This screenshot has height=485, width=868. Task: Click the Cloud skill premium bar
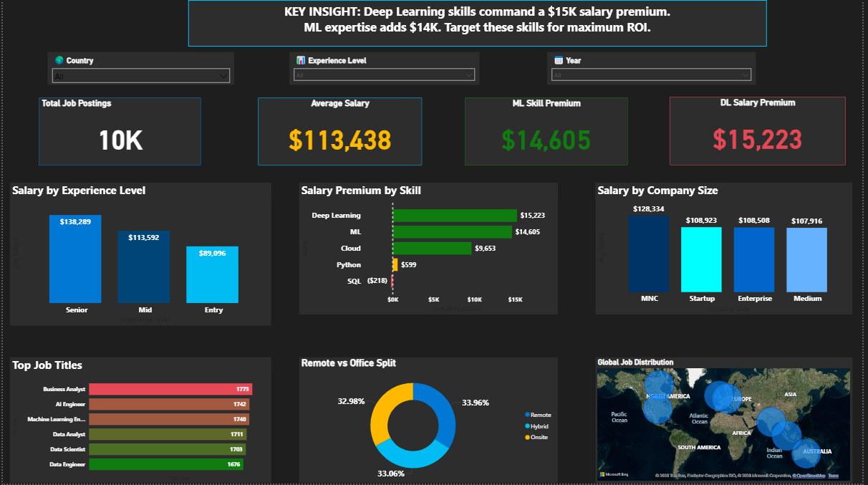(x=432, y=248)
